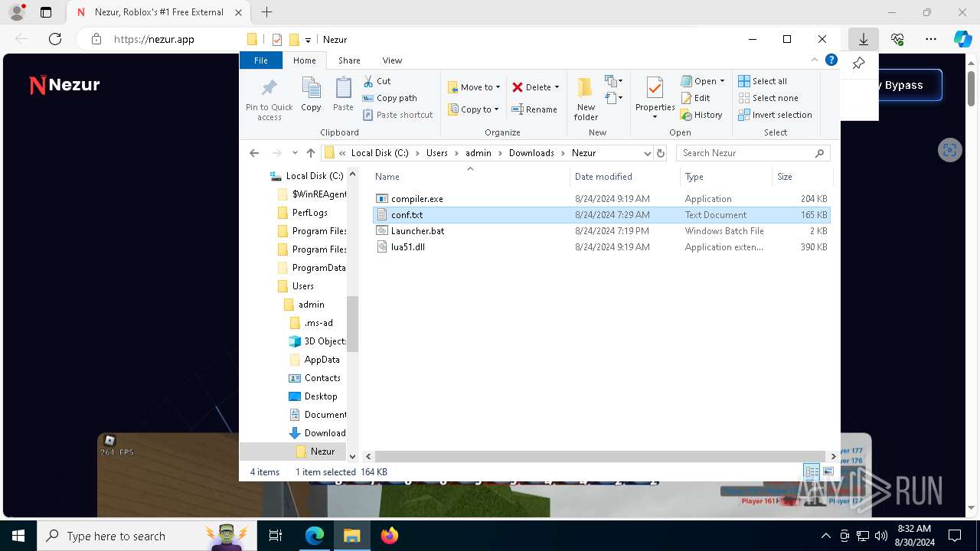Switch to Large icons view icon
Viewport: 980px width, 551px height.
coord(828,472)
